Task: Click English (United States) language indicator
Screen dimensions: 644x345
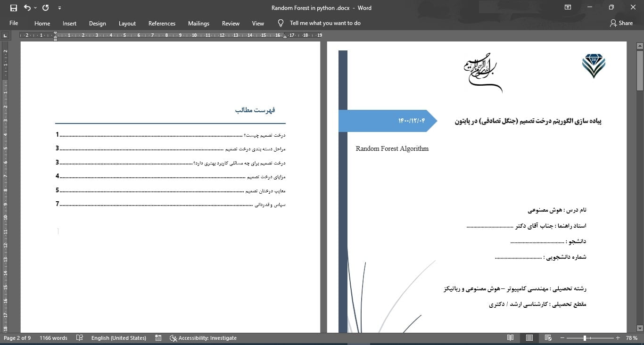Action: coord(118,338)
